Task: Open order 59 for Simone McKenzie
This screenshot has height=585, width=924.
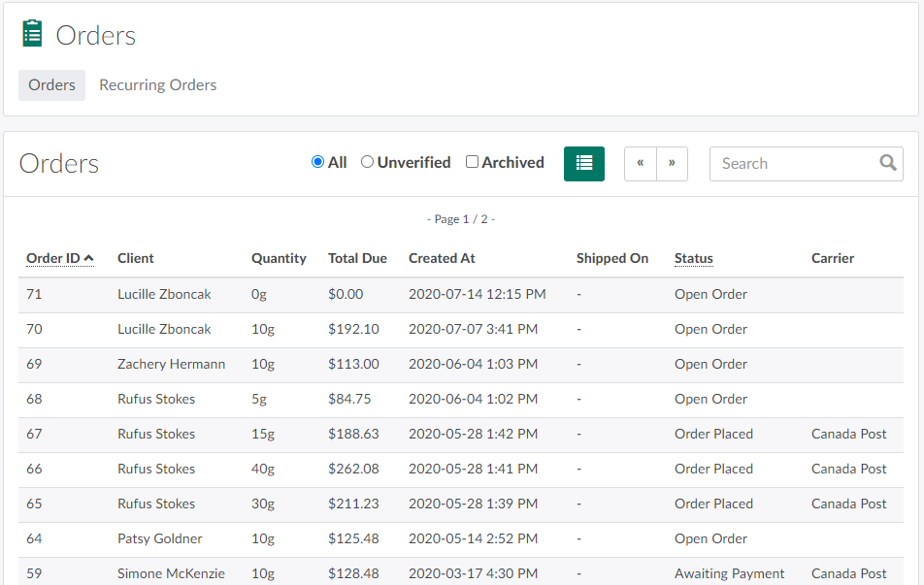Action: pyautogui.click(x=34, y=573)
